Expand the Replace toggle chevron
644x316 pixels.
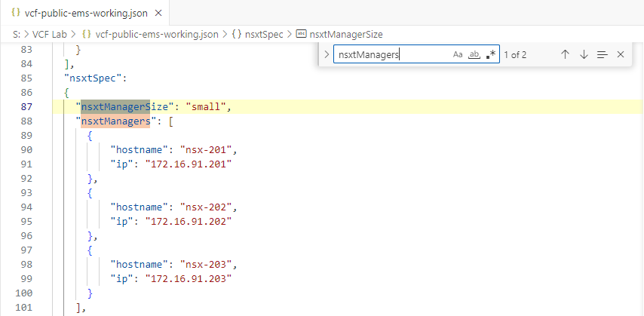[326, 55]
